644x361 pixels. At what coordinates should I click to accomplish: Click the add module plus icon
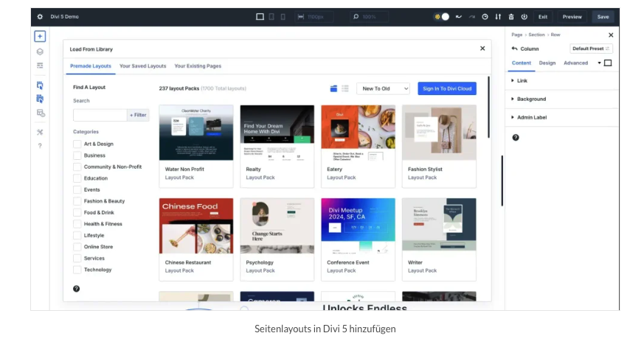[x=40, y=36]
